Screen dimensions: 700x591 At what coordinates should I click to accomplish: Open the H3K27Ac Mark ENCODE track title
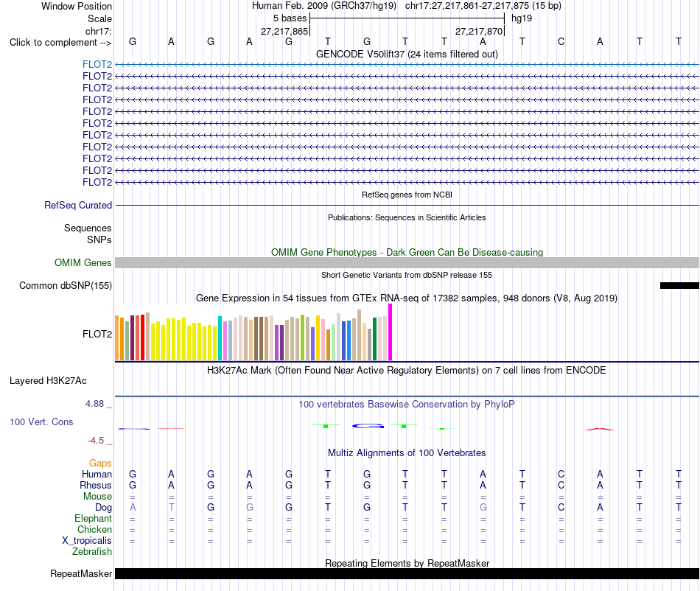tap(407, 371)
